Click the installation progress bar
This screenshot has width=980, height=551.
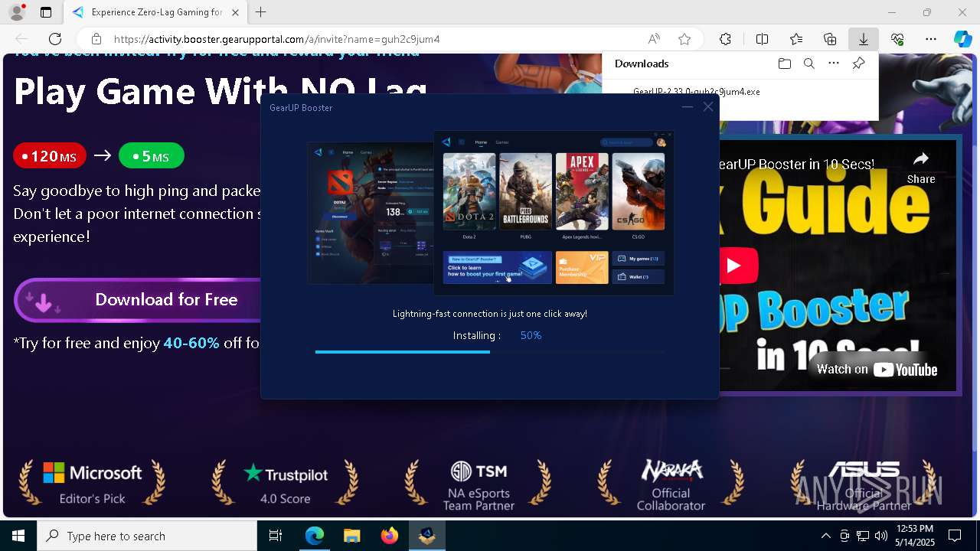click(490, 352)
